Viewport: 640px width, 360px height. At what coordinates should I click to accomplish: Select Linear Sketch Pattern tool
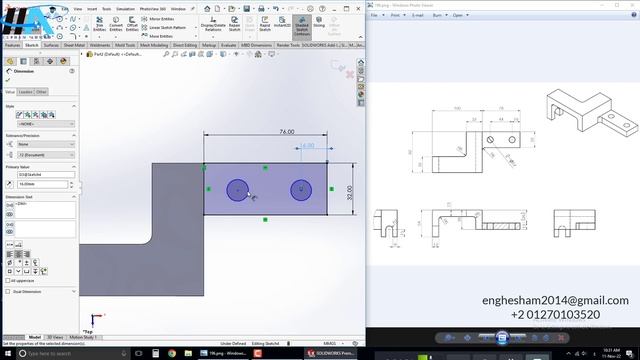coord(164,27)
